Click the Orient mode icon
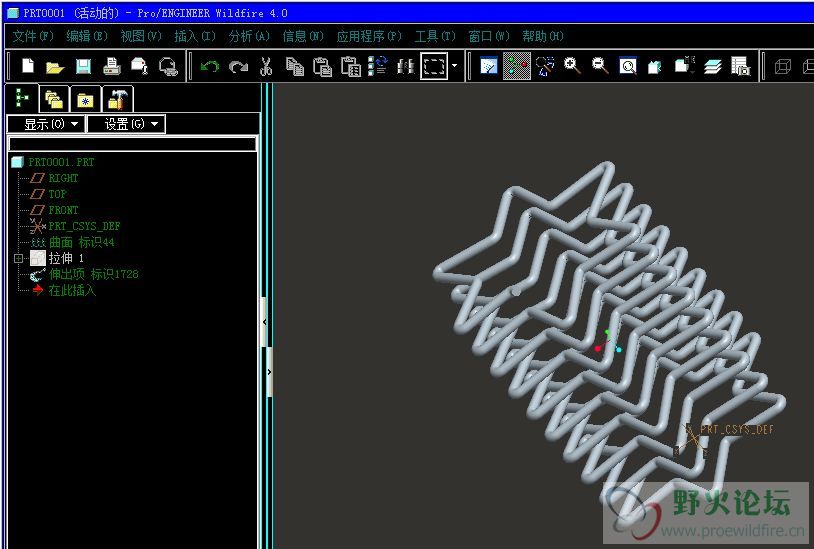The width and height of the screenshot is (814, 549). point(545,66)
